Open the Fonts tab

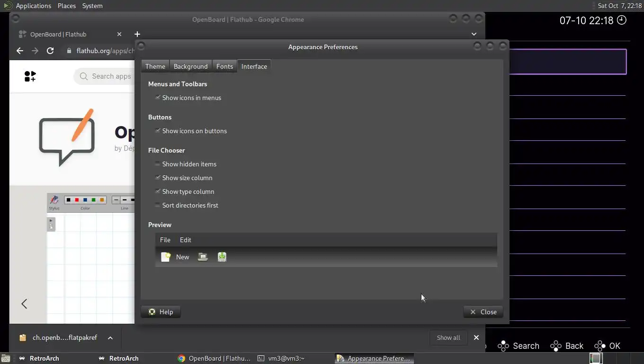pyautogui.click(x=224, y=66)
